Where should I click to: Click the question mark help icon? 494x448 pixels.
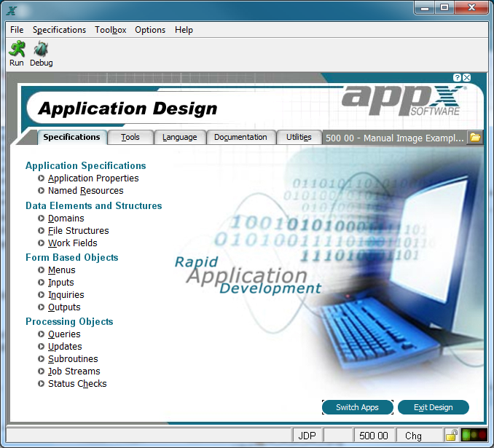pyautogui.click(x=457, y=77)
